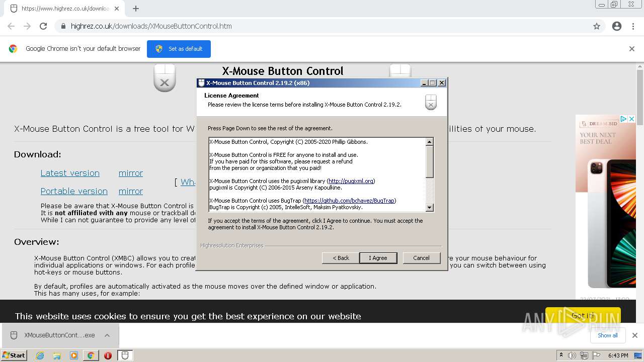Cancel the X-Mouse installer

click(x=421, y=258)
